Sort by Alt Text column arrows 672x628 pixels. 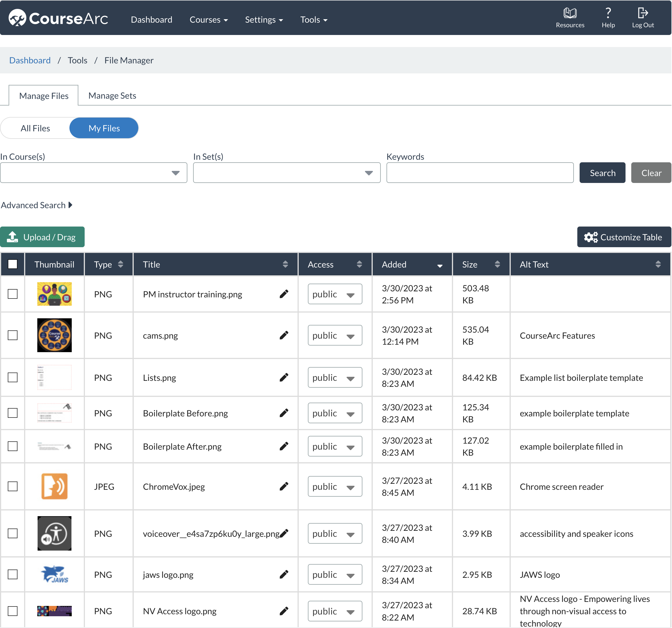click(657, 264)
